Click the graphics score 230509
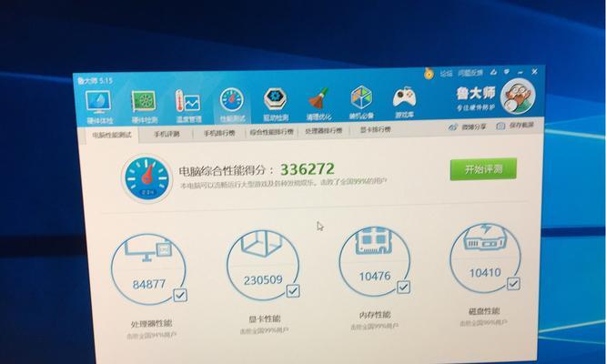Screen dimensions: 606x364 click(263, 279)
